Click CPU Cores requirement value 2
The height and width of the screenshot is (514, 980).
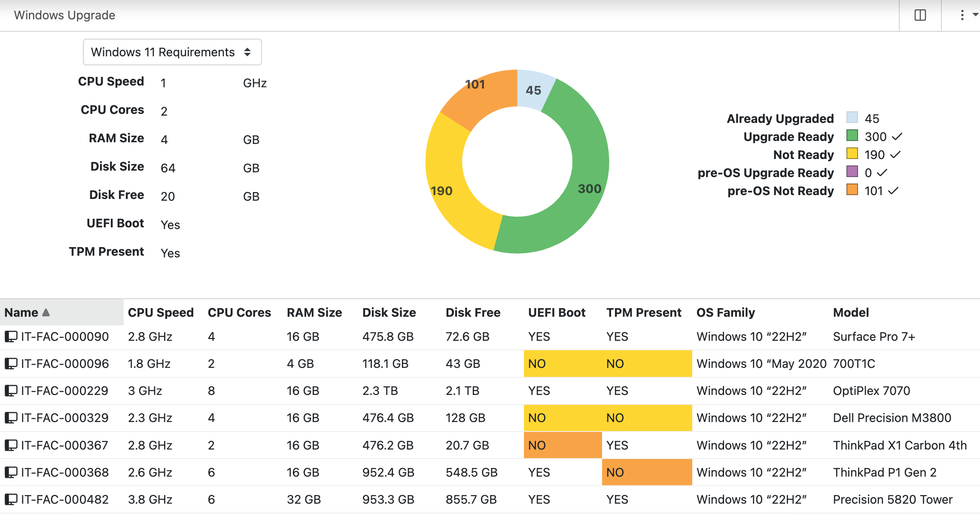pos(164,111)
